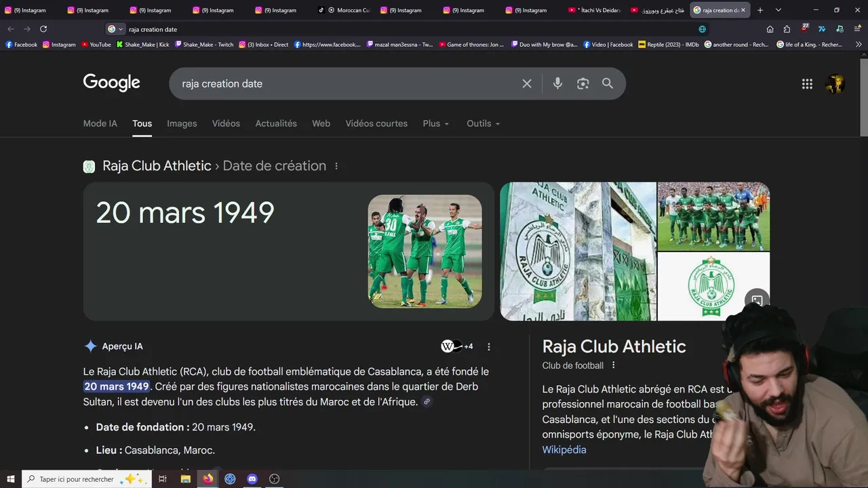Click the Lieu : Casablanca, Maroc. line

tap(155, 450)
